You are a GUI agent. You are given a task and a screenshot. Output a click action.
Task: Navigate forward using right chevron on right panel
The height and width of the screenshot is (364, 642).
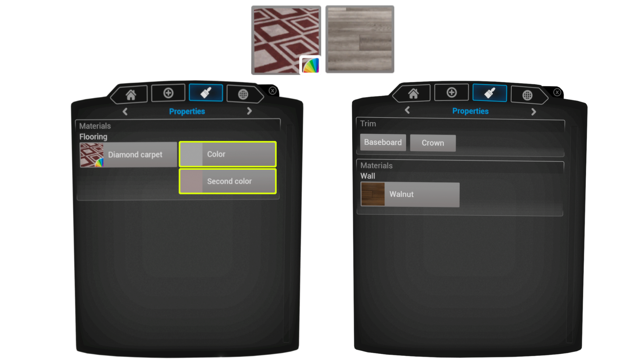point(534,111)
